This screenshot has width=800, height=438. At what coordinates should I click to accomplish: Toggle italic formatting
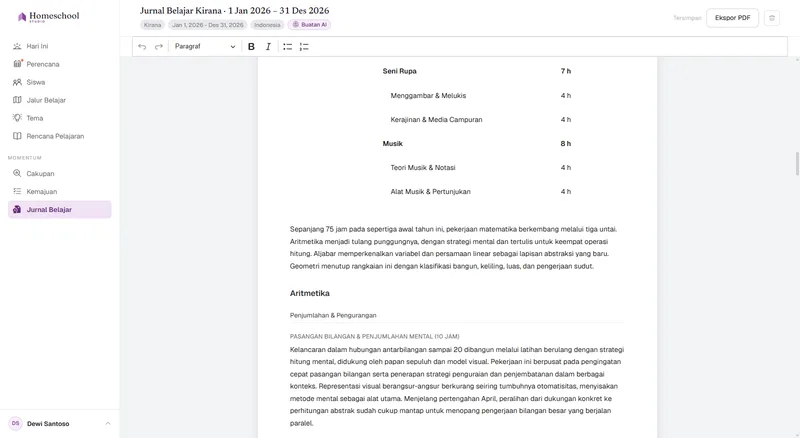(x=268, y=46)
